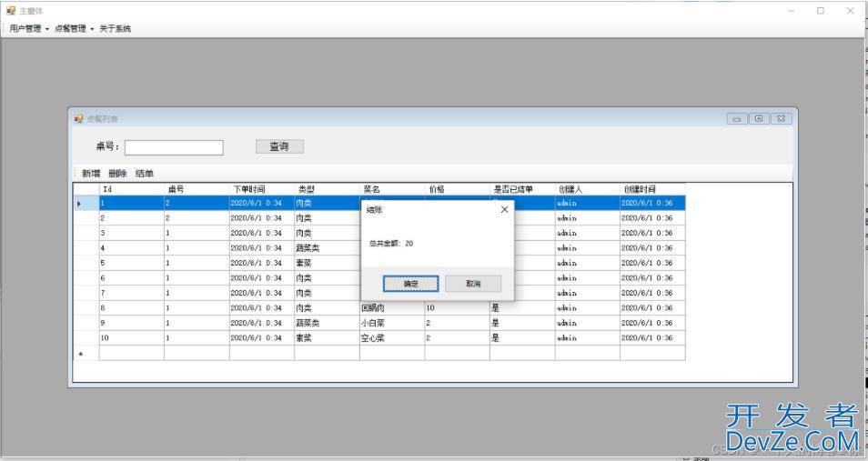
Task: Click the main window app icon
Action: (x=11, y=11)
